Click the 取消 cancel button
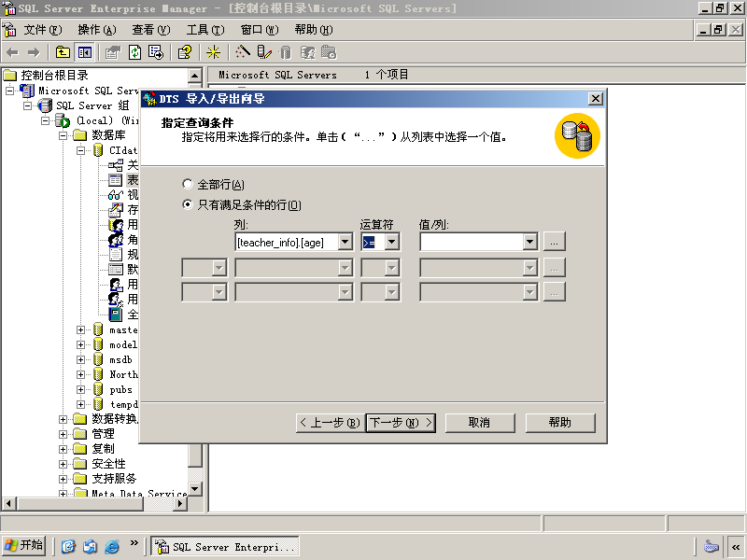This screenshot has height=560, width=747. [480, 423]
